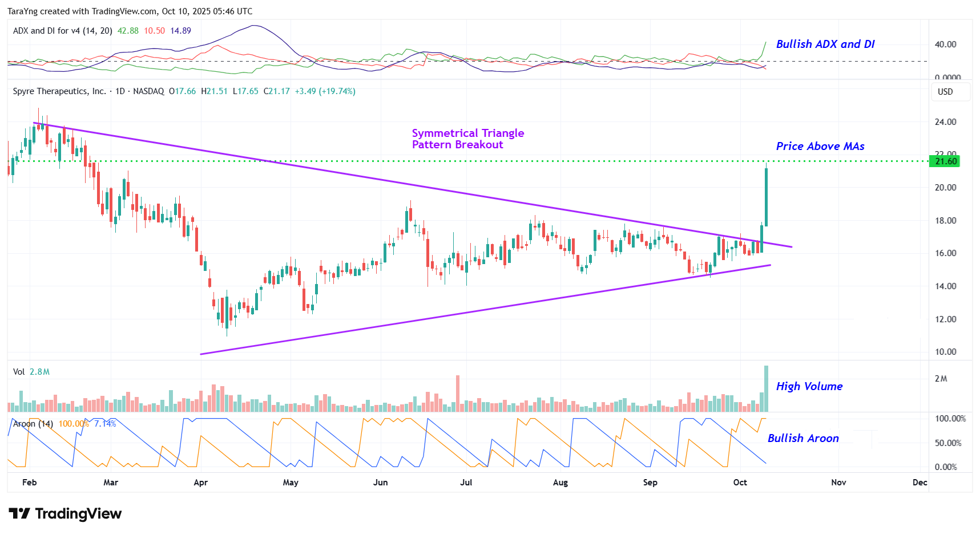The width and height of the screenshot is (980, 535).
Task: Open the ADX and DI indicator legend
Action: [62, 31]
